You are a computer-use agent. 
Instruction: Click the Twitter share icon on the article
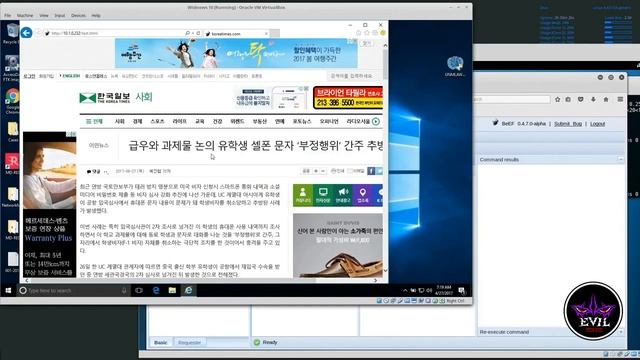click(379, 171)
